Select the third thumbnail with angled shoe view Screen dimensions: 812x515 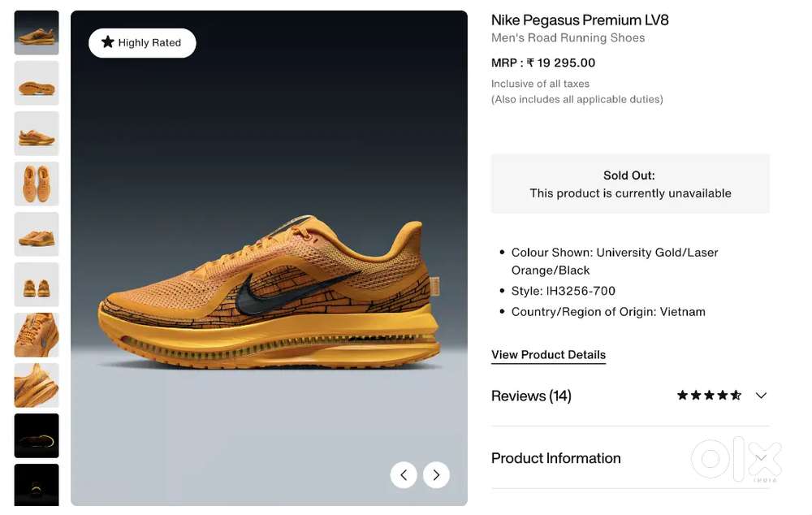pyautogui.click(x=37, y=133)
